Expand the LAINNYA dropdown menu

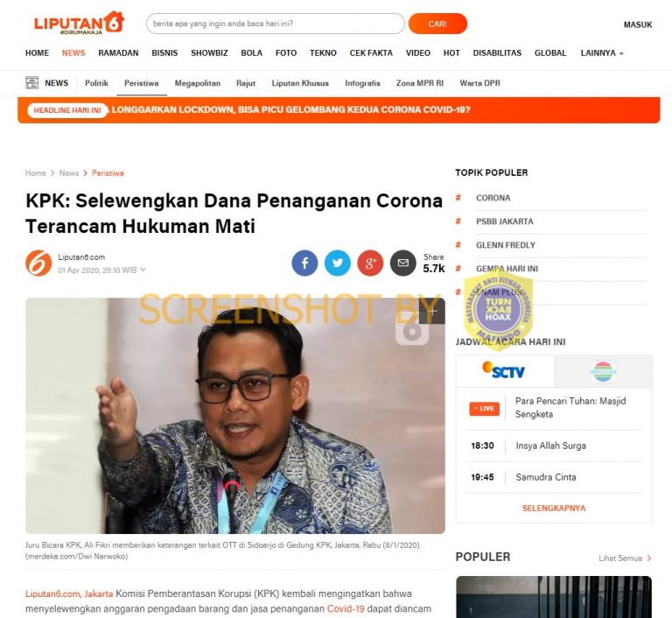click(x=602, y=53)
